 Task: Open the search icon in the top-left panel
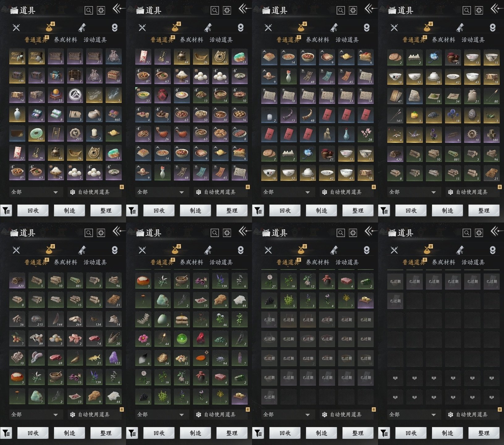pyautogui.click(x=89, y=11)
